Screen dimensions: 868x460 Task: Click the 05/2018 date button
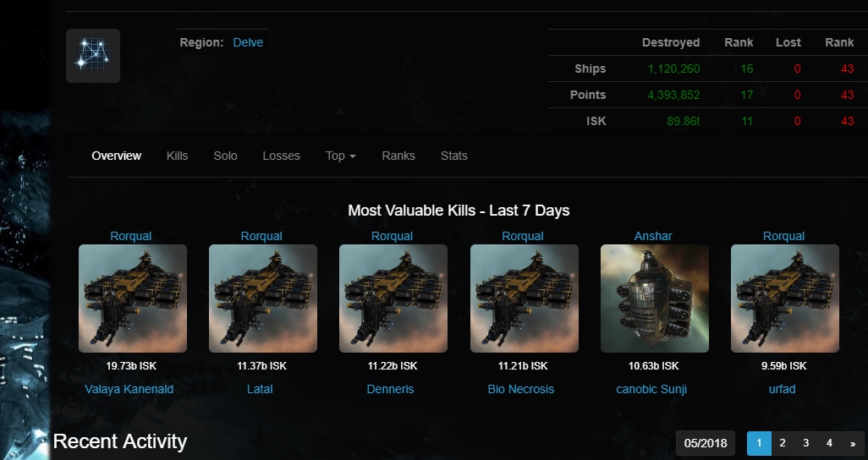[x=706, y=443]
